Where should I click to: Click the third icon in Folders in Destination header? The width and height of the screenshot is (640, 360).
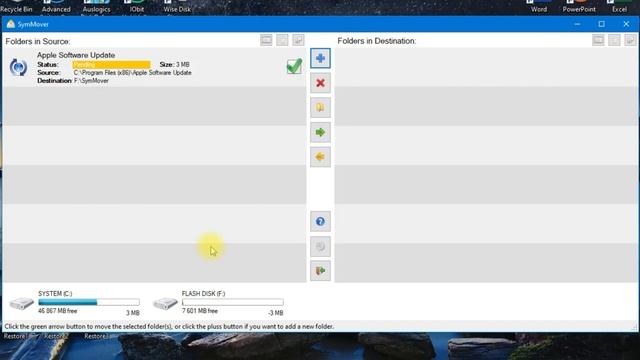630,40
